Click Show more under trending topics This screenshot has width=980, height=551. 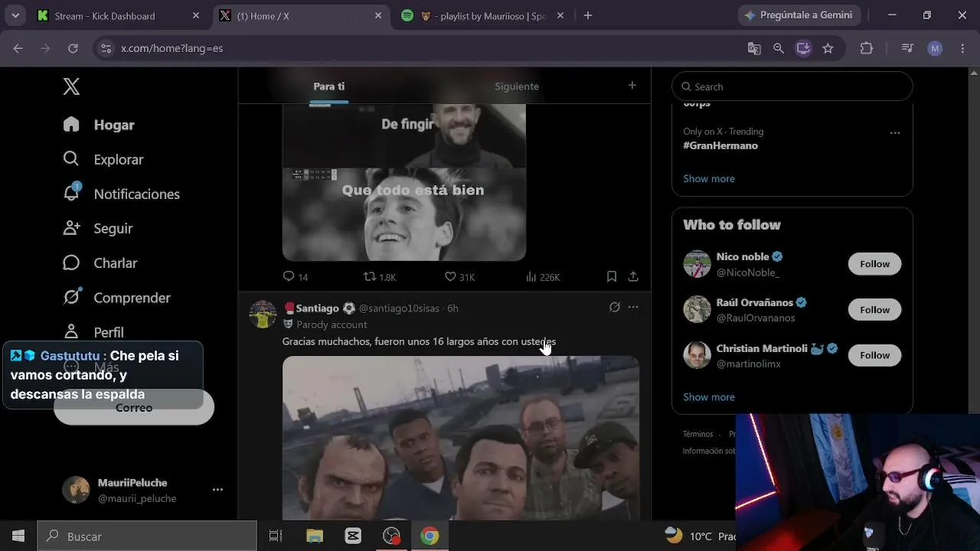[709, 178]
